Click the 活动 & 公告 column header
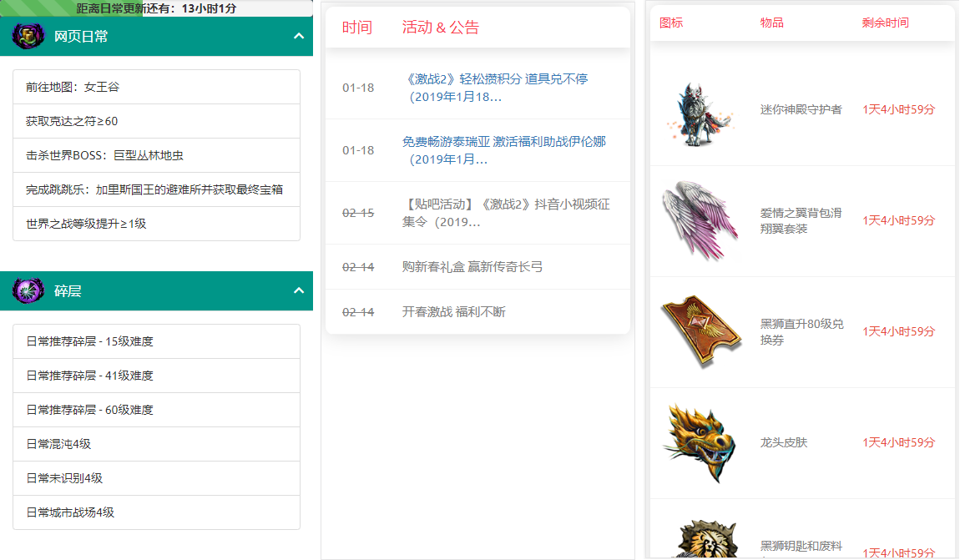The width and height of the screenshot is (960, 560). 440,28
